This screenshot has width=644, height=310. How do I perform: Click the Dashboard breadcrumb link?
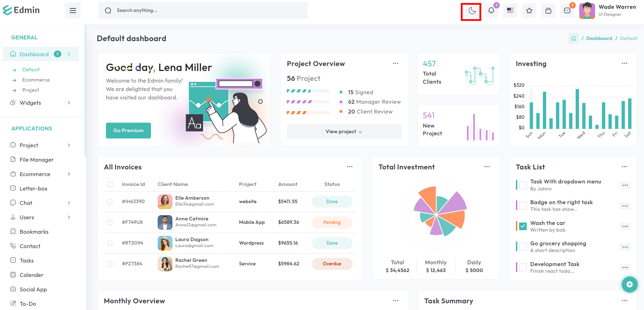599,38
